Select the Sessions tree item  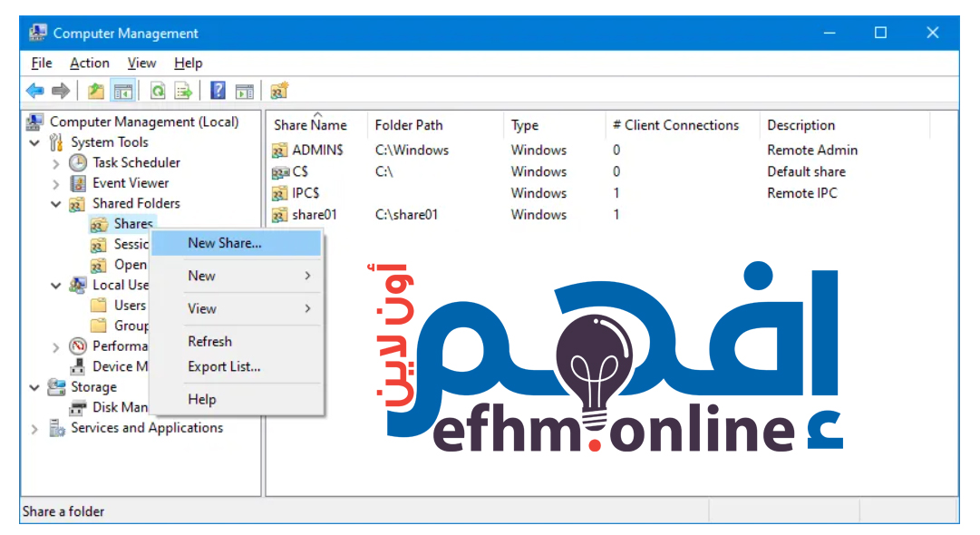click(131, 244)
